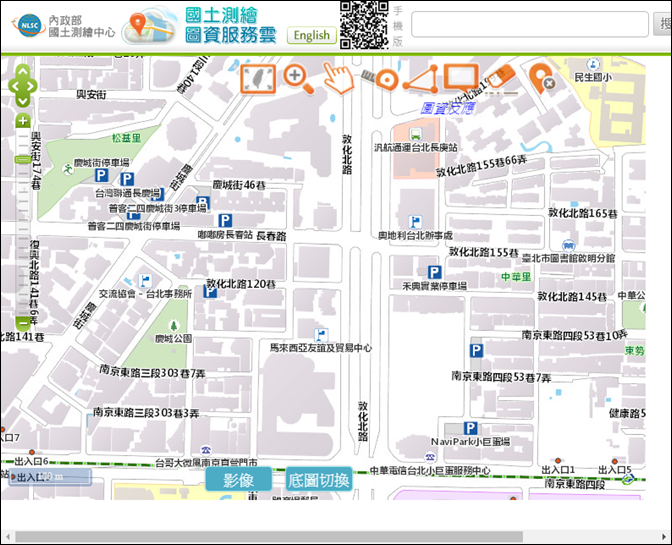This screenshot has width=672, height=545.
Task: Click the 長春路 road label
Action: click(x=271, y=236)
